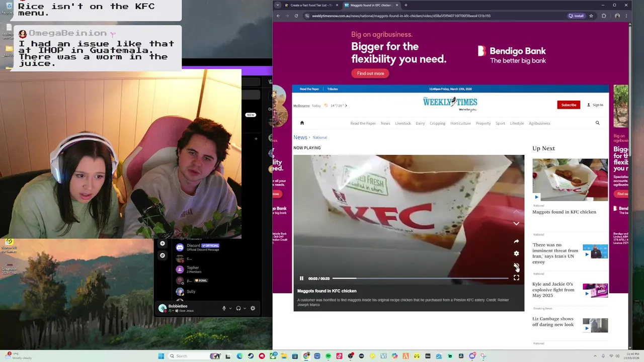Image resolution: width=644 pixels, height=362 pixels.
Task: Open Discord discover compass icon
Action: point(163,255)
